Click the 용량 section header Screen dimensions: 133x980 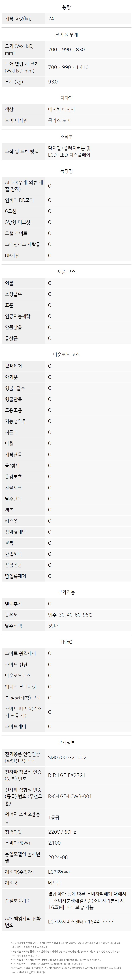click(x=66, y=7)
